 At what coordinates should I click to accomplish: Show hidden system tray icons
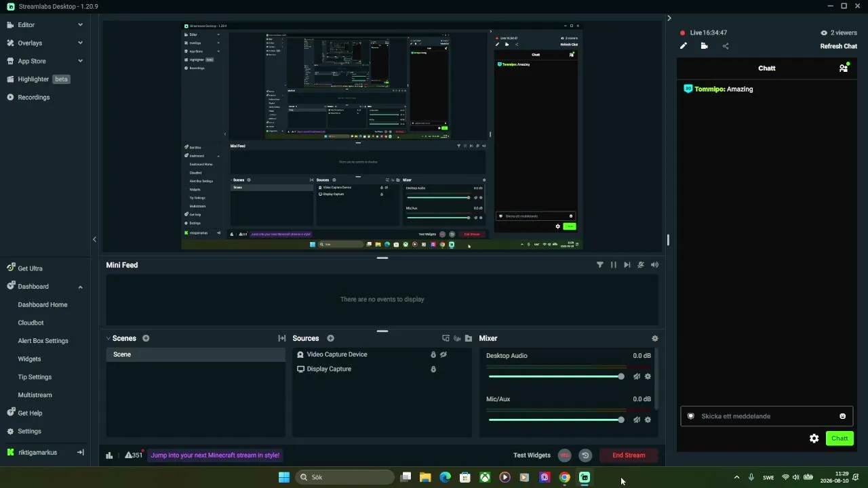[737, 477]
